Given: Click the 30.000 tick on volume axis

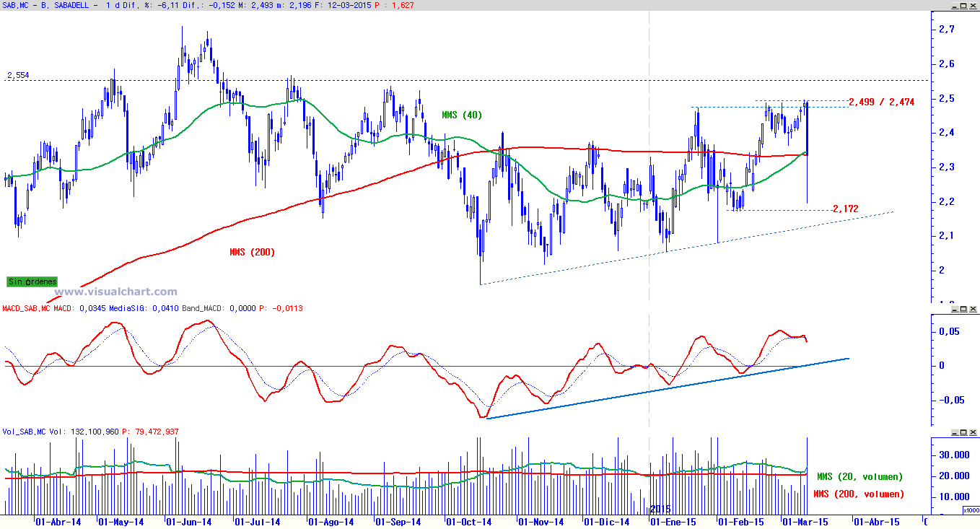Looking at the screenshot, I should (955, 455).
